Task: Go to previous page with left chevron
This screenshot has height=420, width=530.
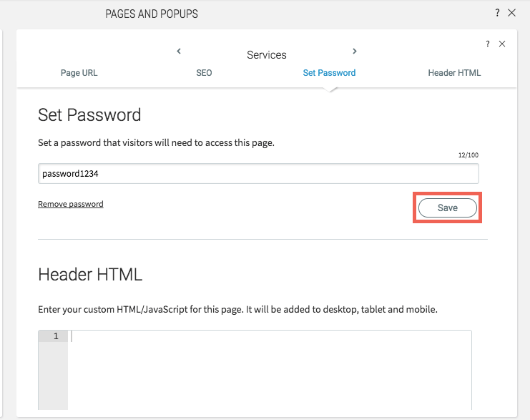Action: [179, 51]
